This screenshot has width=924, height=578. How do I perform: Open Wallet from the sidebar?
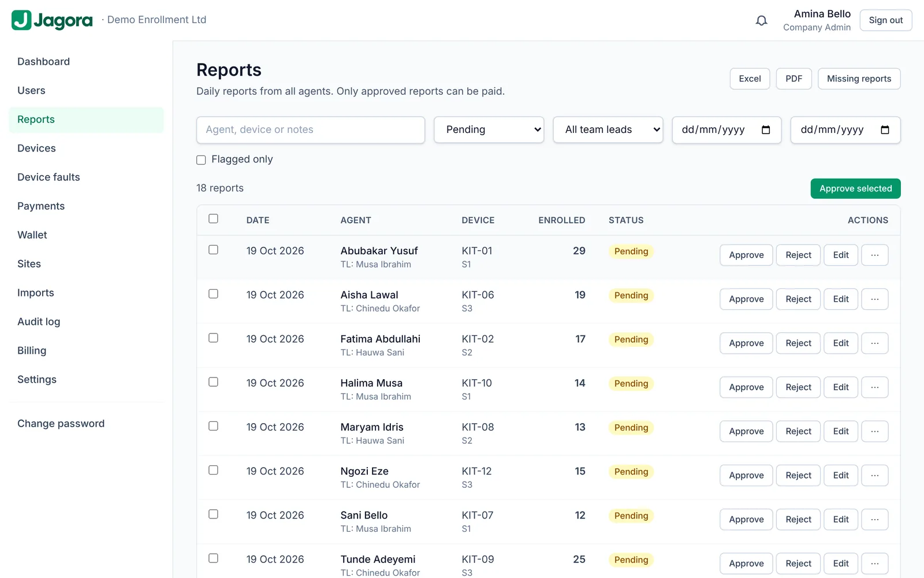pos(87,235)
